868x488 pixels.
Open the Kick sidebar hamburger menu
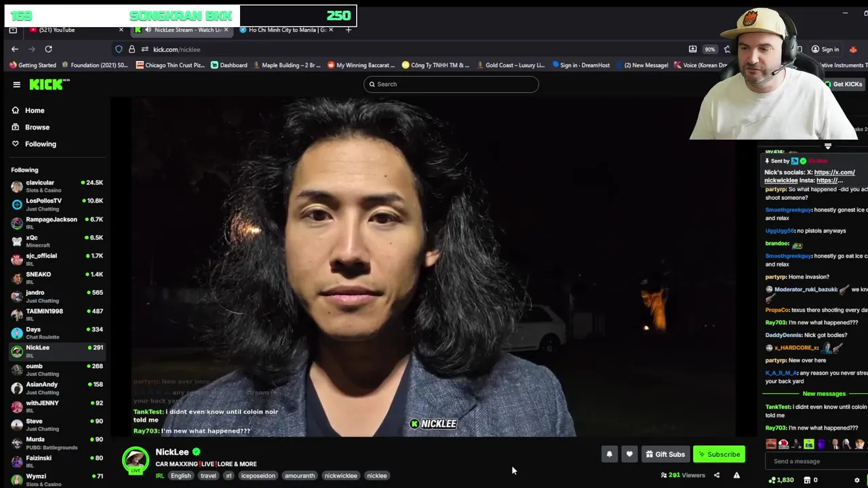pyautogui.click(x=16, y=85)
